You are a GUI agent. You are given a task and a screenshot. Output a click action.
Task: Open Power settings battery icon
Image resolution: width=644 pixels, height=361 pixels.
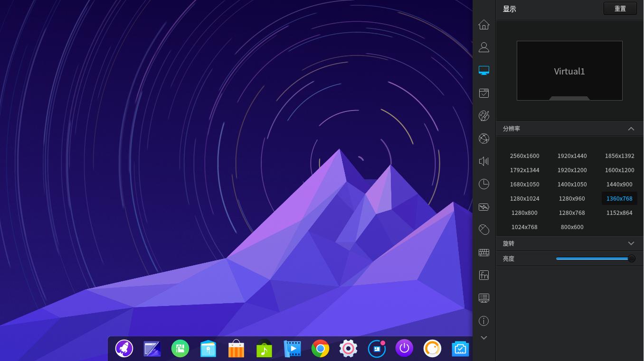point(483,207)
